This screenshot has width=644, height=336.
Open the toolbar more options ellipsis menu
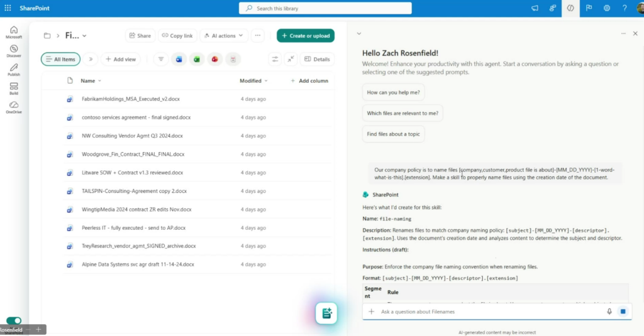pos(257,36)
